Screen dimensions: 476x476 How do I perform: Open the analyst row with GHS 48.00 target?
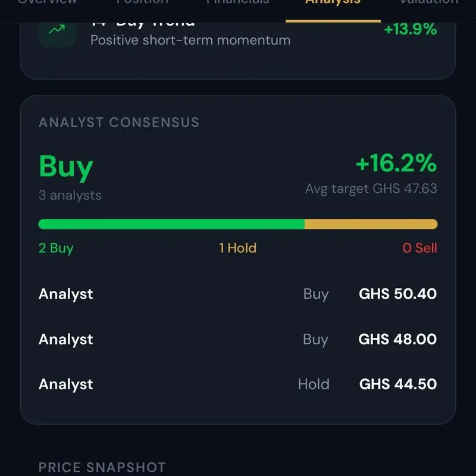tap(237, 339)
